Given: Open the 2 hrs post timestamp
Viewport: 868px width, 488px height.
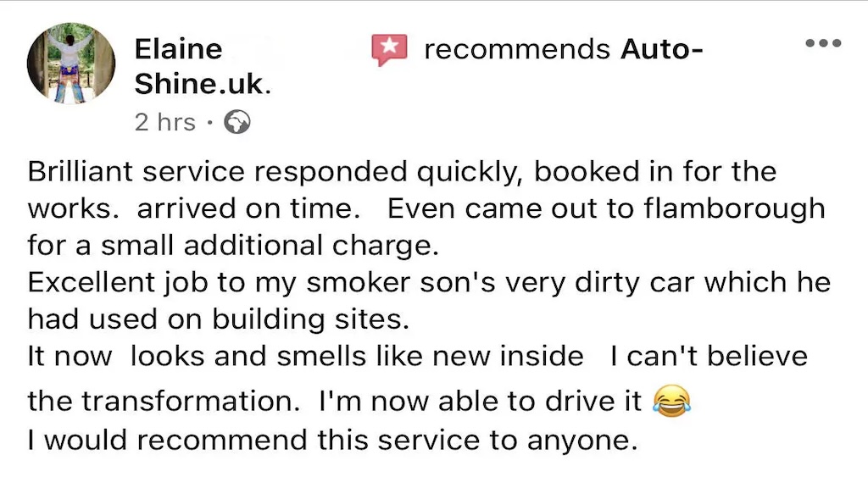Looking at the screenshot, I should point(165,122).
